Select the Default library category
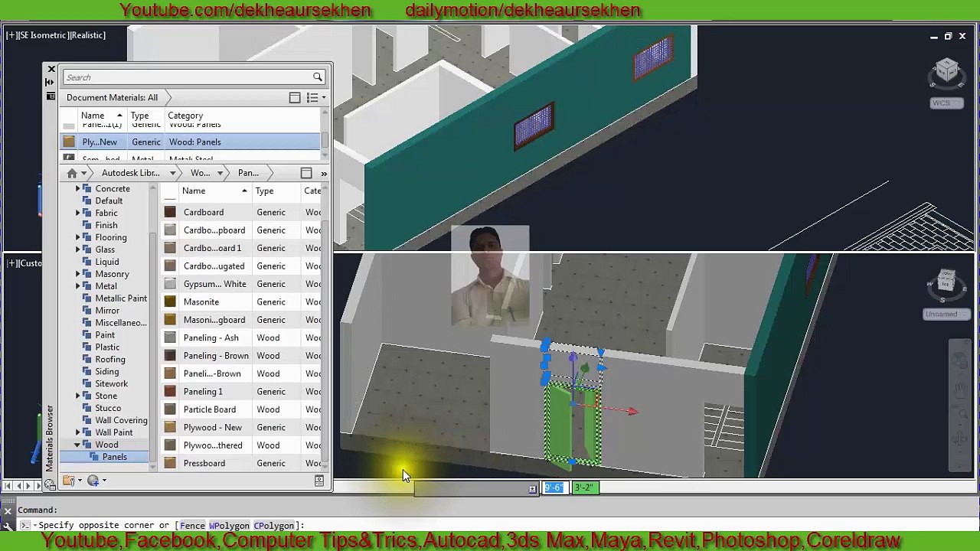The image size is (980, 551). click(x=109, y=201)
